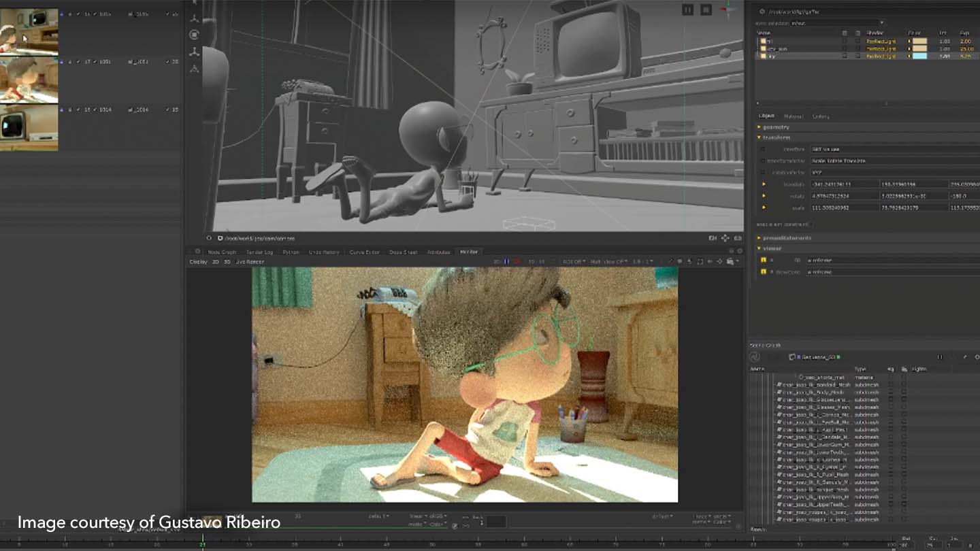This screenshot has height=551, width=980.
Task: Click the viewer stop icon
Action: [x=706, y=10]
